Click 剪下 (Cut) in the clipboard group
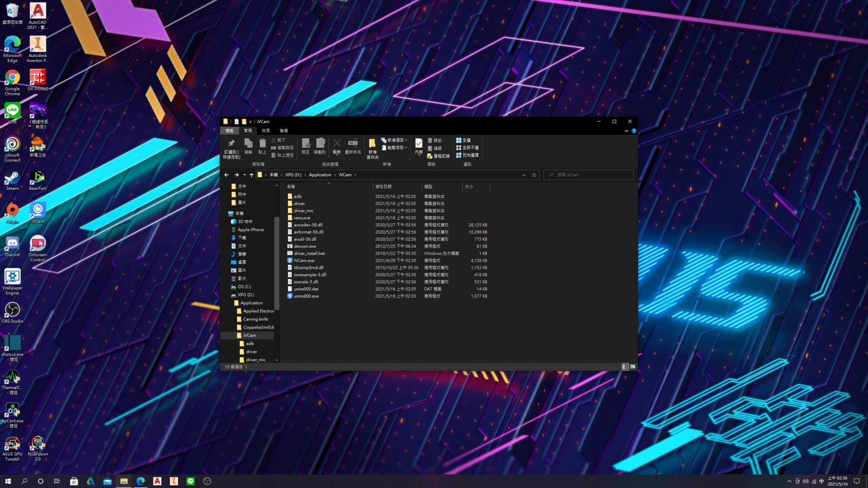The height and width of the screenshot is (488, 868). [x=279, y=140]
